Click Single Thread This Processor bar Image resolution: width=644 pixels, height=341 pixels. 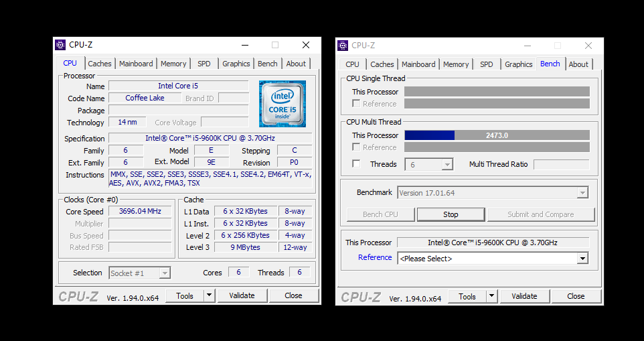point(497,92)
